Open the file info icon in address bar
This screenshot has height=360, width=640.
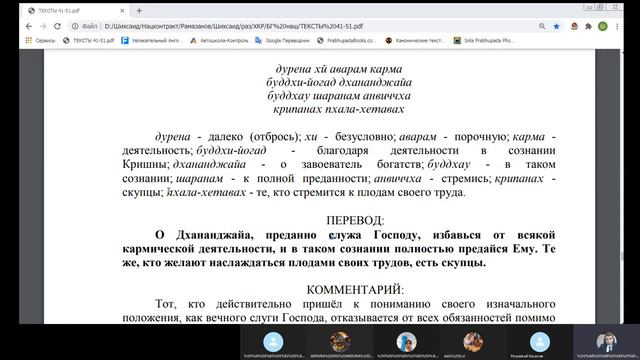pos(75,26)
